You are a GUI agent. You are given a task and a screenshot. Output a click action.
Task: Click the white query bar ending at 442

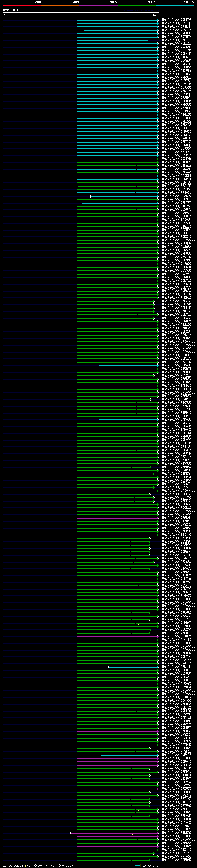click(81, 12)
